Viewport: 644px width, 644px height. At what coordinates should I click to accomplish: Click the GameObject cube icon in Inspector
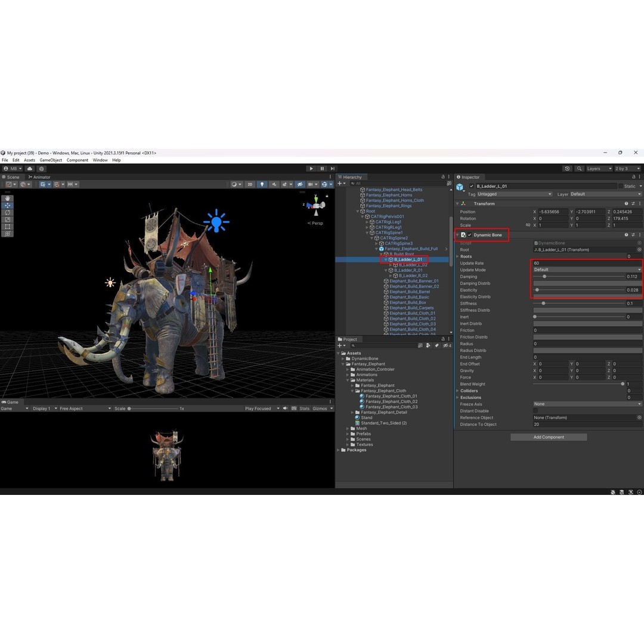[460, 187]
